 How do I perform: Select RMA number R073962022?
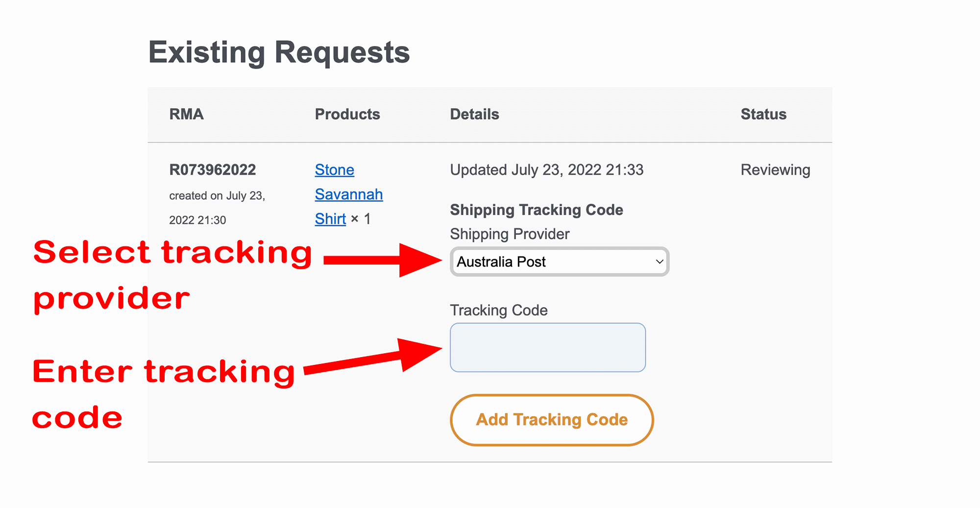click(212, 169)
